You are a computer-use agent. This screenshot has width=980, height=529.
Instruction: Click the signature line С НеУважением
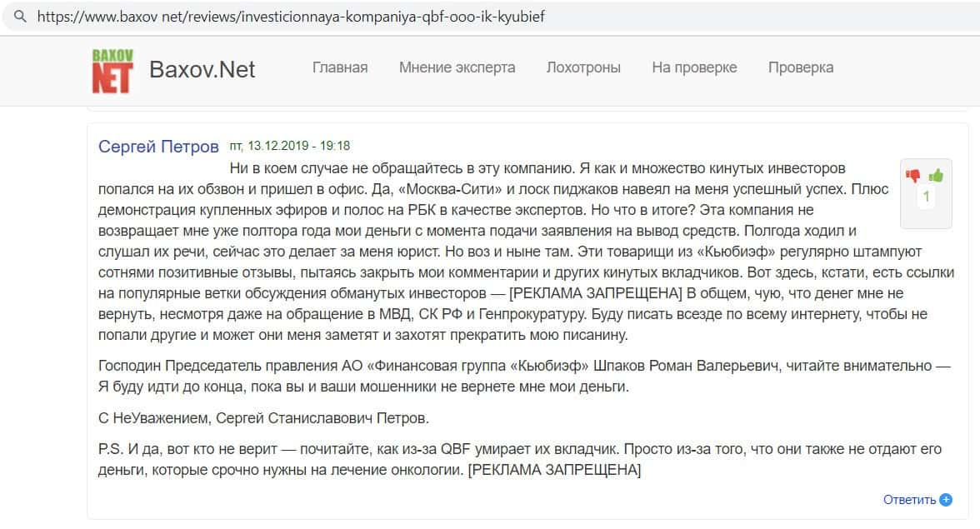[263, 418]
